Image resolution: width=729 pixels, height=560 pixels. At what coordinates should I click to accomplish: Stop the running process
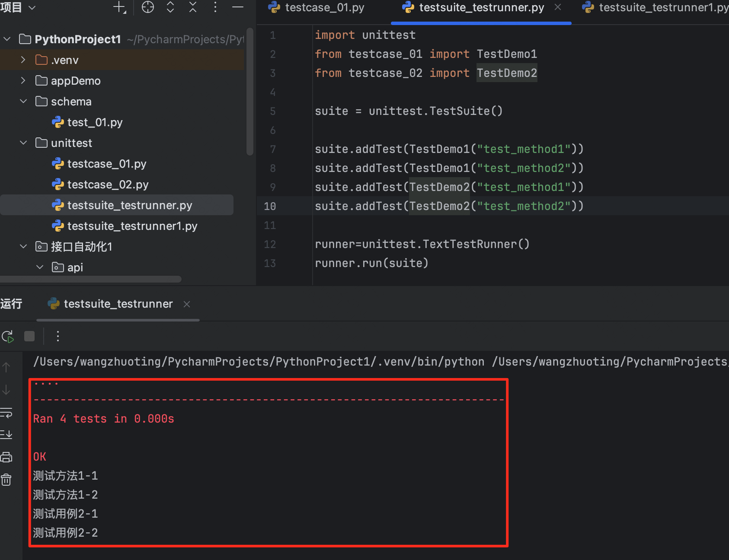pyautogui.click(x=29, y=336)
